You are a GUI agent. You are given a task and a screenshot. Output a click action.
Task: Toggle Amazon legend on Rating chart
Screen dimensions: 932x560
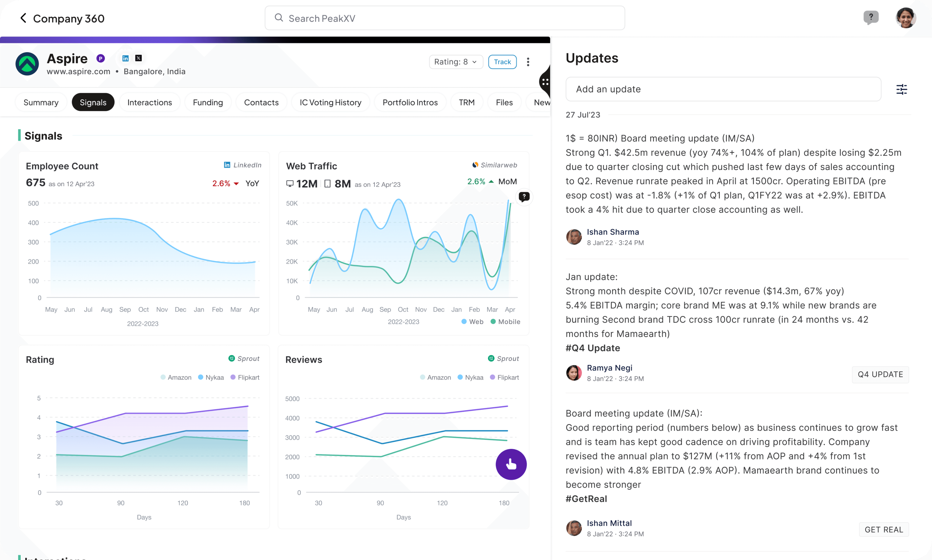176,377
